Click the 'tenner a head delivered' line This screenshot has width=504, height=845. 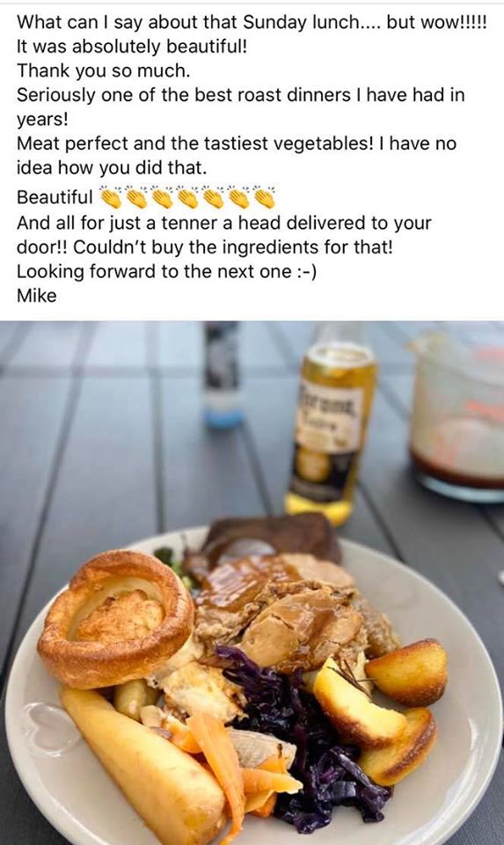tap(224, 223)
